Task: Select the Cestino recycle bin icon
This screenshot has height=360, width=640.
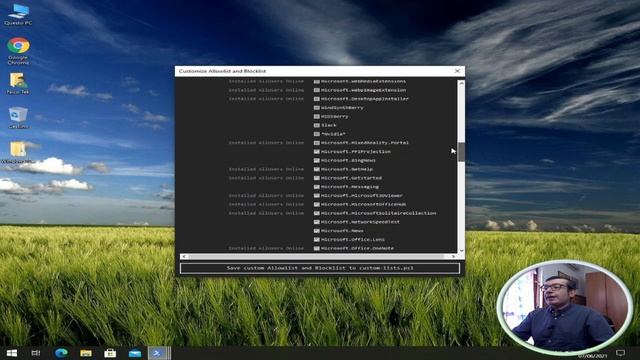Action: tap(18, 118)
